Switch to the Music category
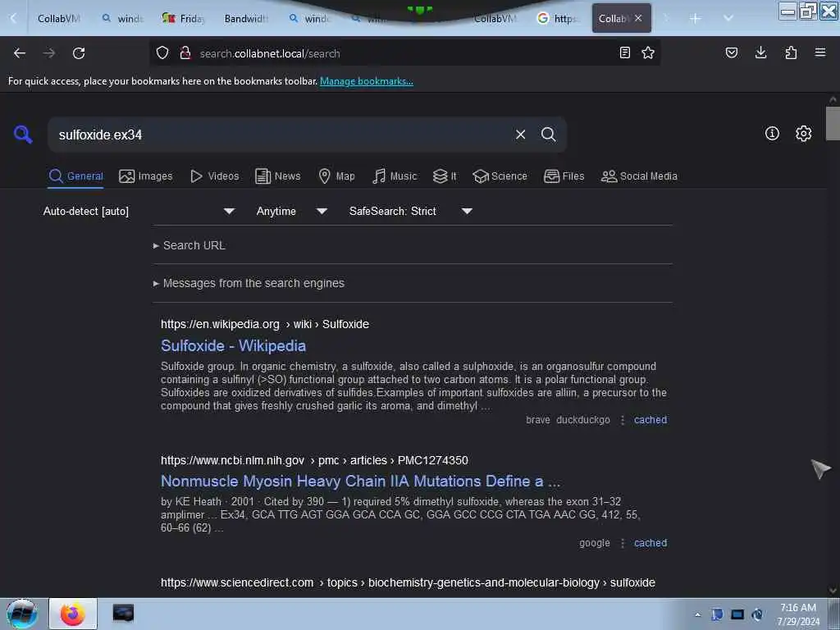This screenshot has height=630, width=840. coord(395,176)
